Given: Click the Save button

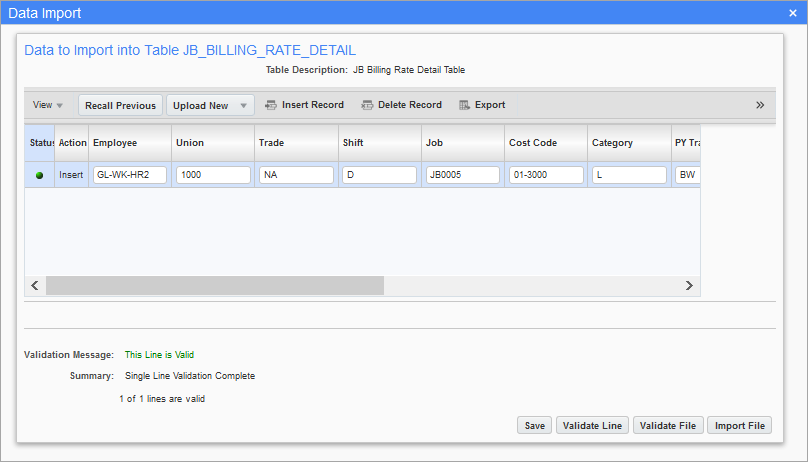Looking at the screenshot, I should pyautogui.click(x=534, y=425).
